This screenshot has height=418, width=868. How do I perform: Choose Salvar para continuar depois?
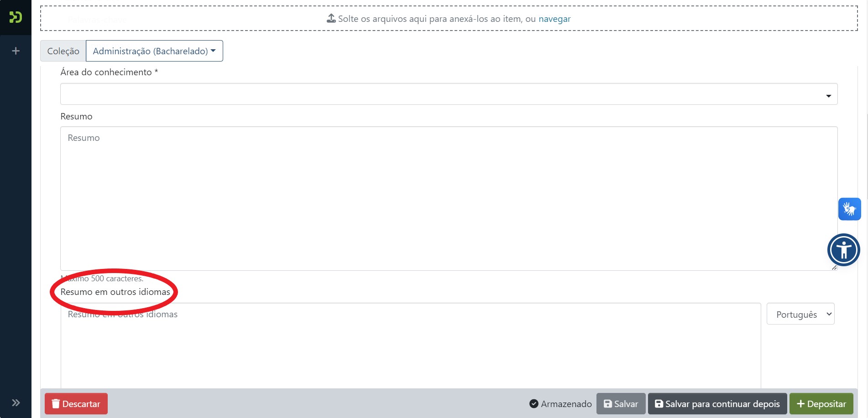point(717,404)
